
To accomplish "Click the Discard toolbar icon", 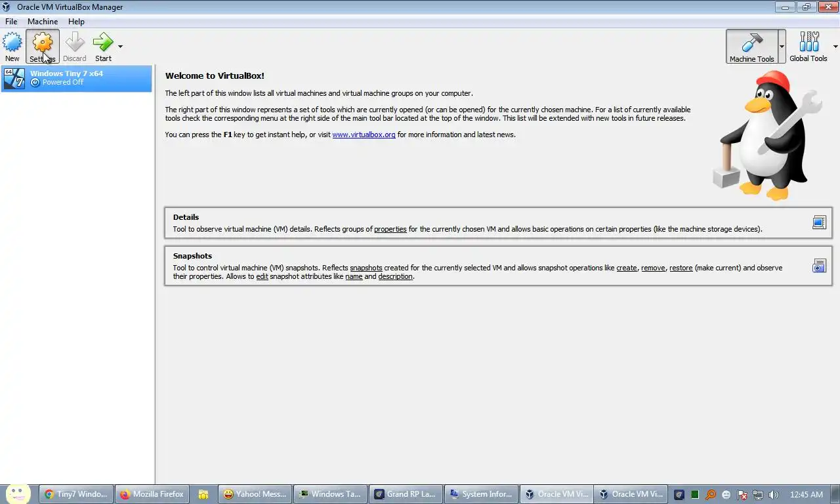I will [74, 47].
